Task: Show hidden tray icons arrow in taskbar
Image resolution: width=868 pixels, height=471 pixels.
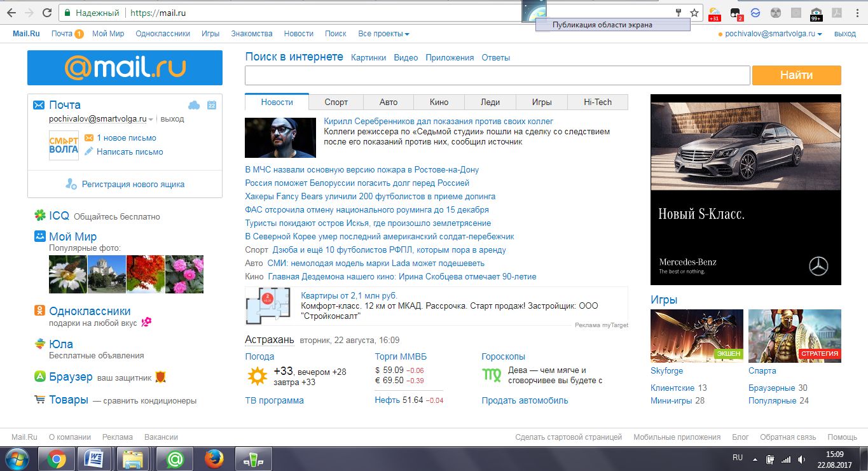Action: click(755, 459)
